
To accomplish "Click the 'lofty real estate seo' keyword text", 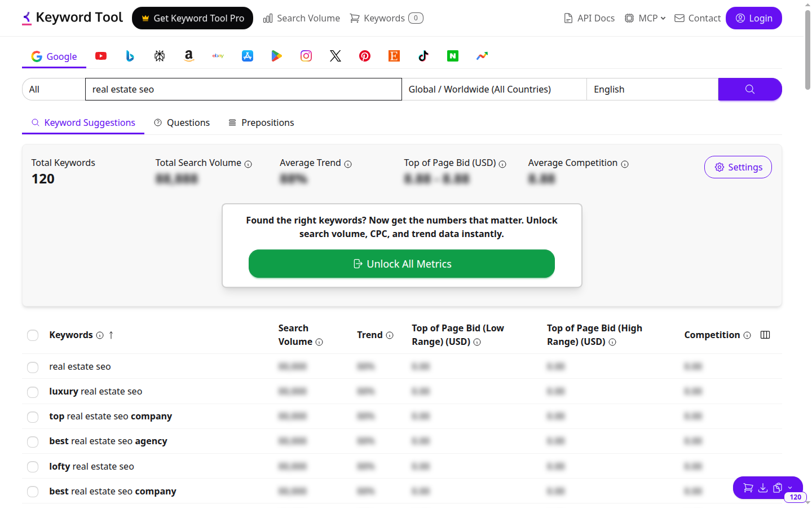I will point(92,466).
